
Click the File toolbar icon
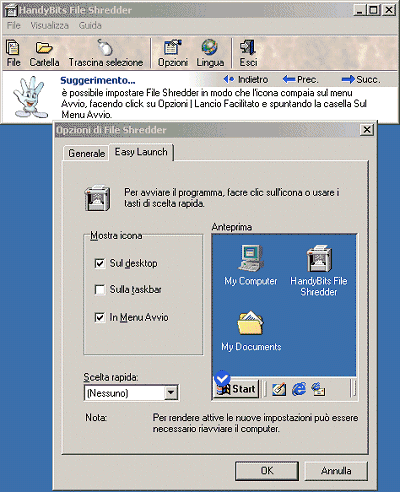point(13,48)
